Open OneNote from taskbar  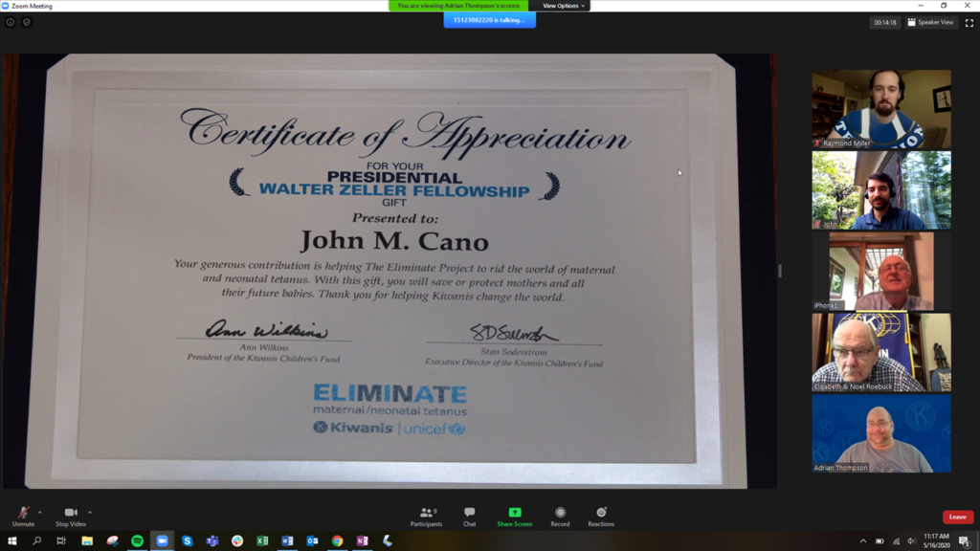tap(363, 541)
